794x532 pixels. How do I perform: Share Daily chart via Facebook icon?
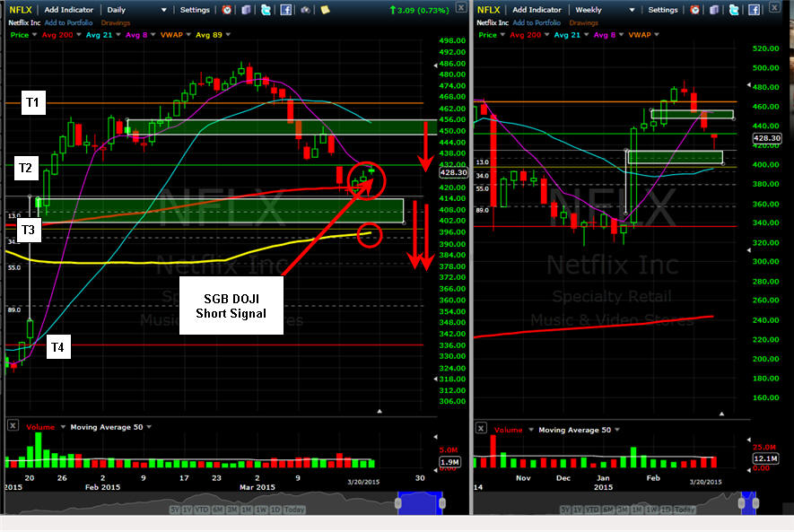tap(285, 10)
